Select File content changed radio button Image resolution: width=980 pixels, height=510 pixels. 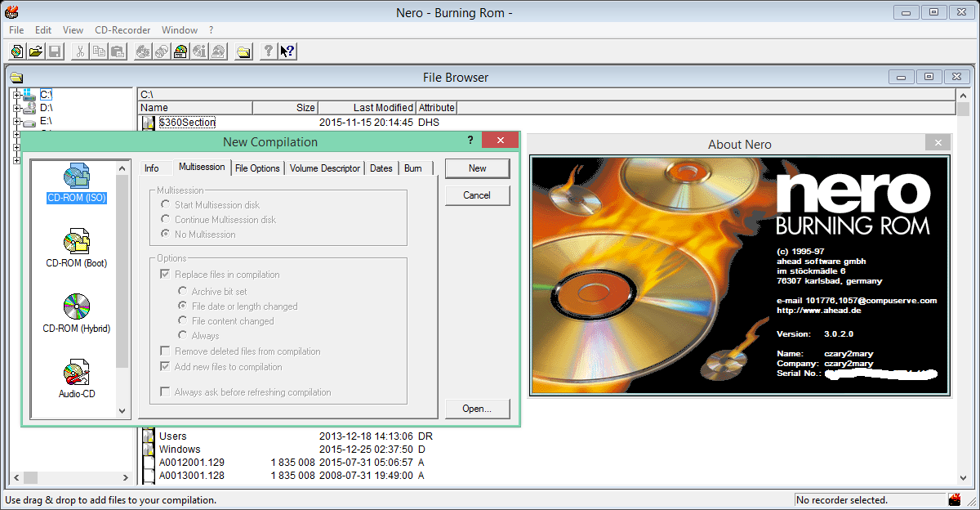coord(183,321)
